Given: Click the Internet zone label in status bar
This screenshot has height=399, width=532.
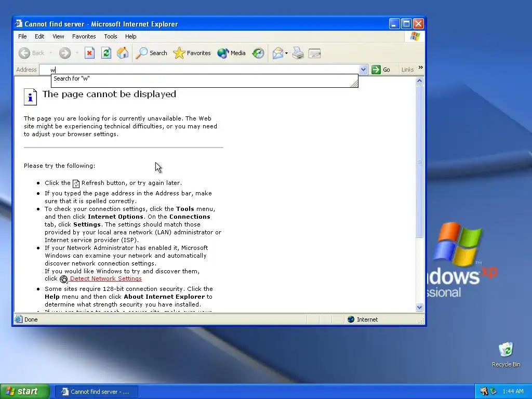Looking at the screenshot, I should click(x=367, y=320).
